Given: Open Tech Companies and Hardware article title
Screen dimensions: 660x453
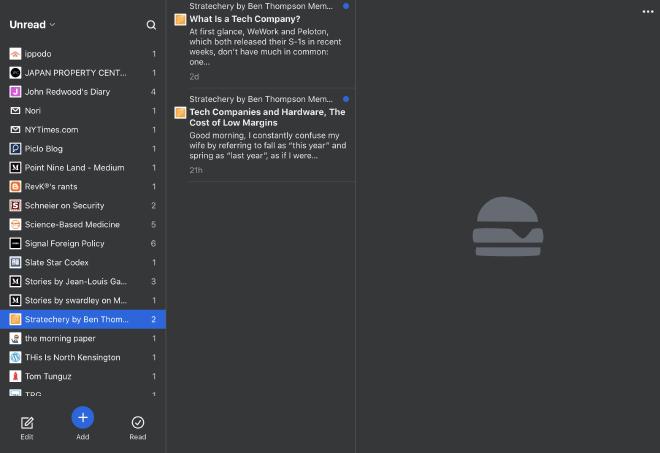Looking at the screenshot, I should [267, 117].
